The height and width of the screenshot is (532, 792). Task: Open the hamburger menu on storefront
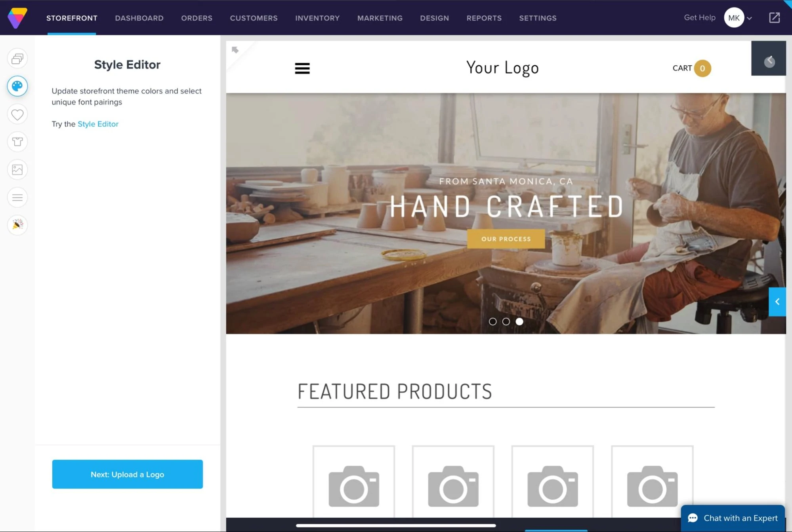point(302,68)
